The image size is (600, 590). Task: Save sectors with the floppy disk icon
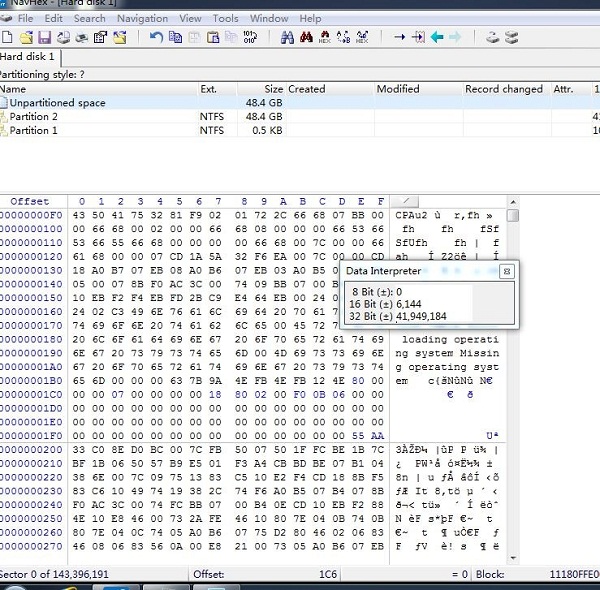45,37
